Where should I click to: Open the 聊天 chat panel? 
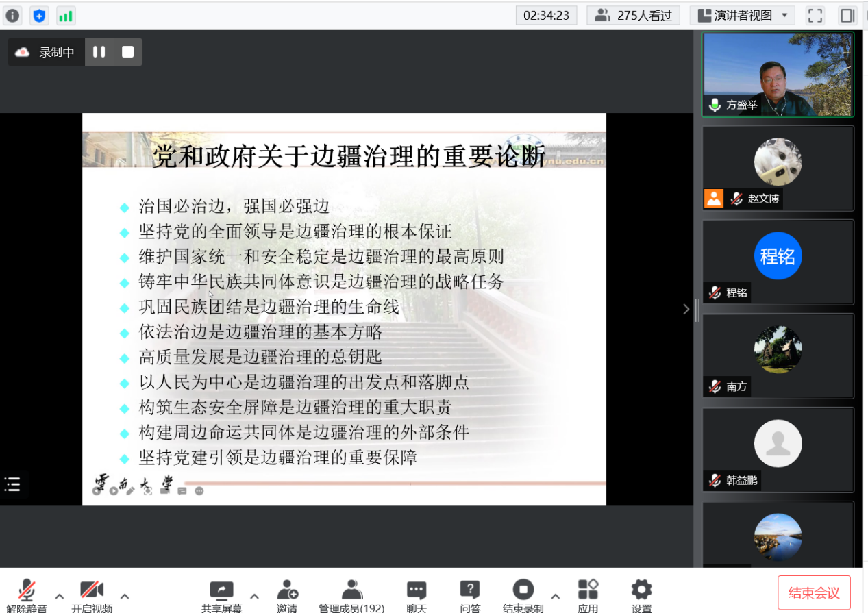(417, 595)
